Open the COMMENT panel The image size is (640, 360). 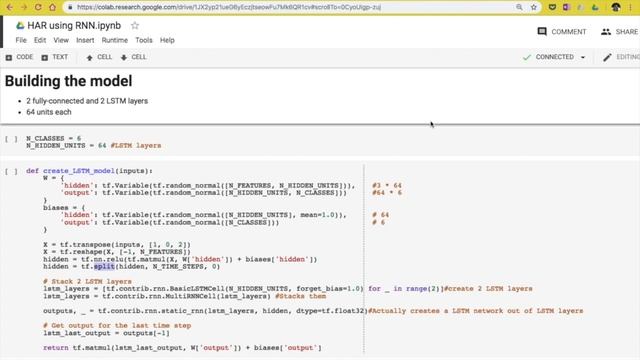562,31
